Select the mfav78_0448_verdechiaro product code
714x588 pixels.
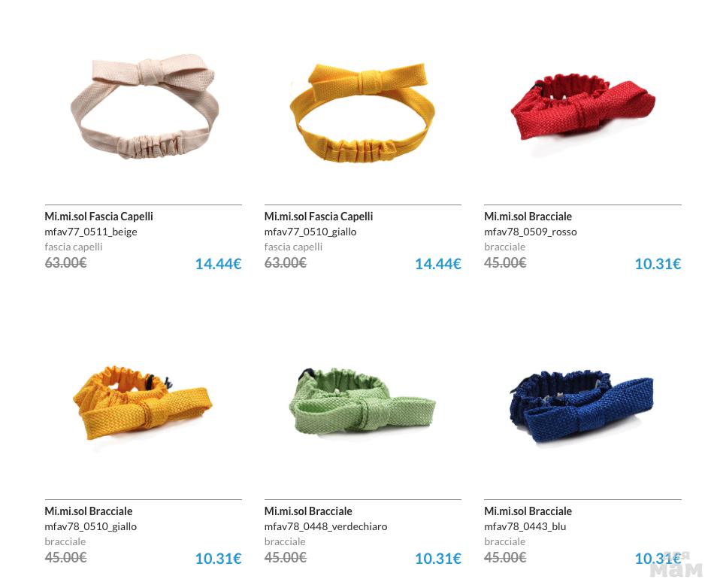click(325, 526)
